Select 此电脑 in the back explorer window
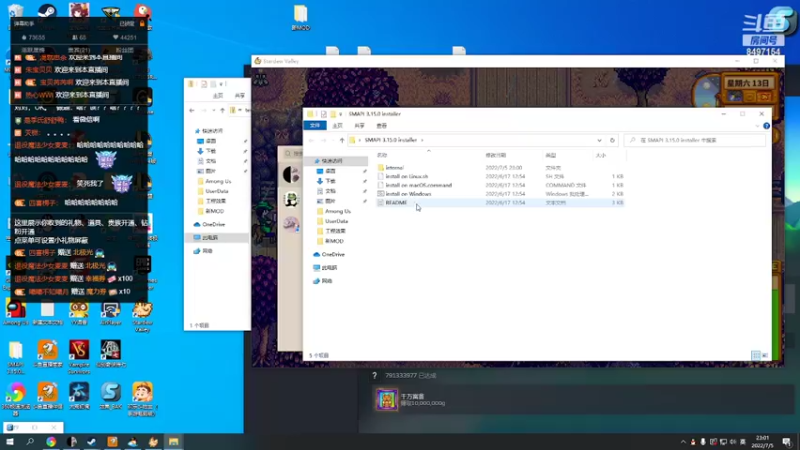The height and width of the screenshot is (450, 800). tap(210, 238)
